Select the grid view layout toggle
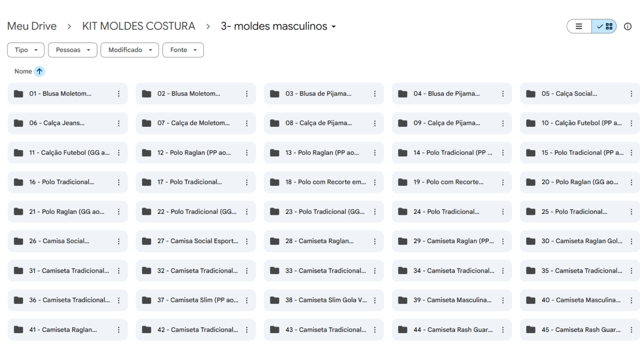 [604, 26]
